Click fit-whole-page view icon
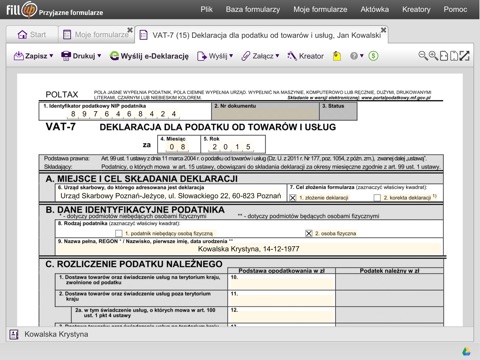This screenshot has height=360, width=480. click(x=454, y=56)
